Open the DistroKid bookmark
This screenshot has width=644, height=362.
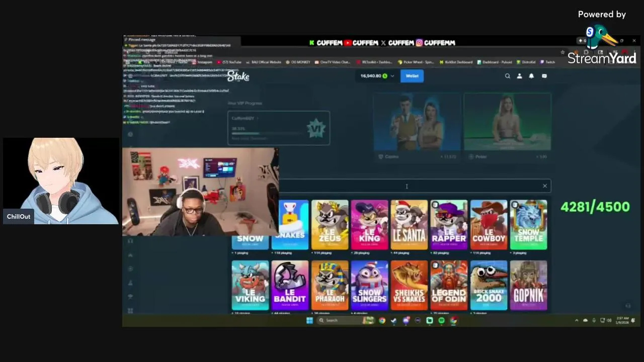[x=526, y=62]
